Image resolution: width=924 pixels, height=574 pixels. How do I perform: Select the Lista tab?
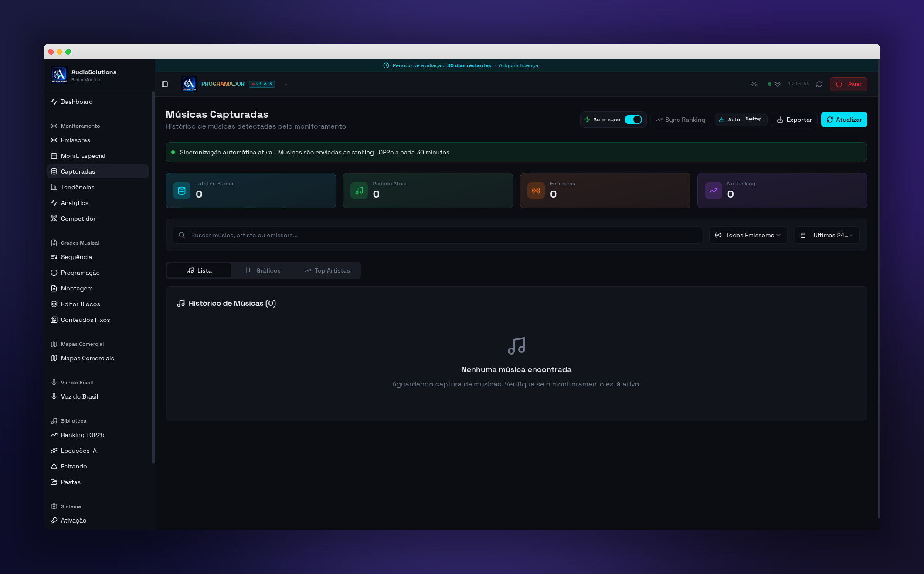point(199,270)
